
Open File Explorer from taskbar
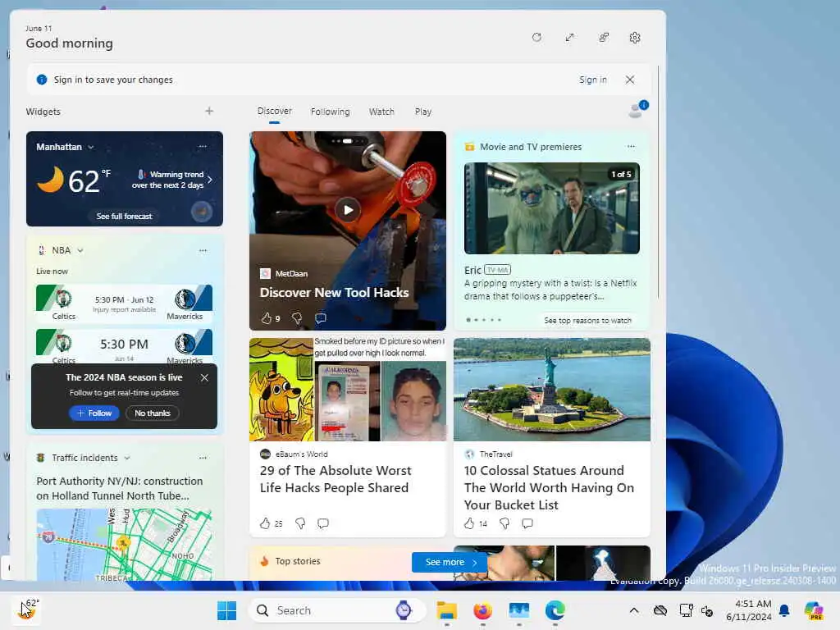pyautogui.click(x=446, y=610)
